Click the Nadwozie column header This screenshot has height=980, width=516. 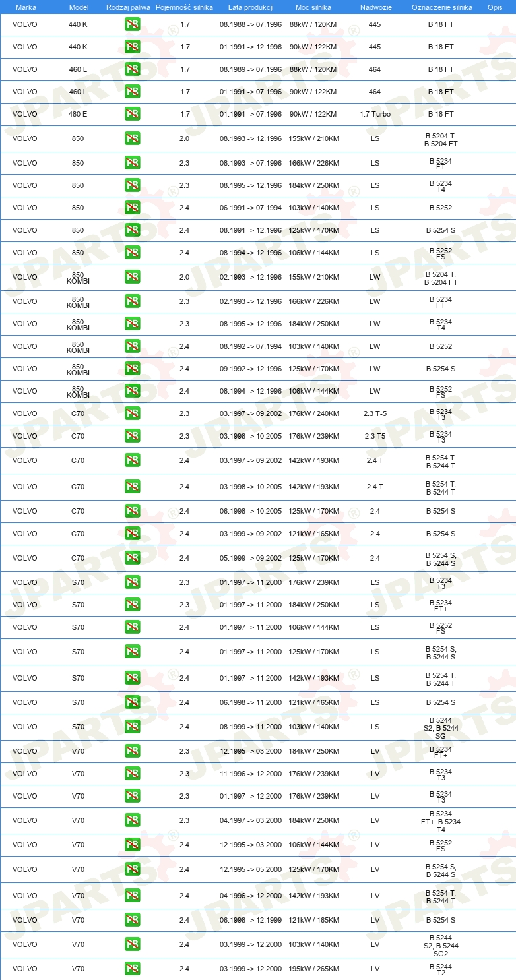375,7
